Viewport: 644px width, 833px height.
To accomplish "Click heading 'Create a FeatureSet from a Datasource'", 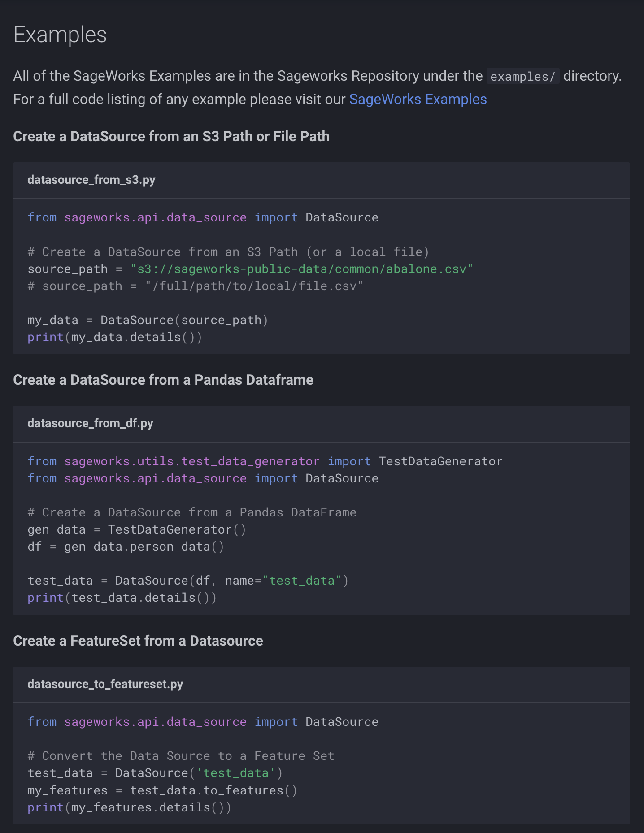I will click(138, 641).
